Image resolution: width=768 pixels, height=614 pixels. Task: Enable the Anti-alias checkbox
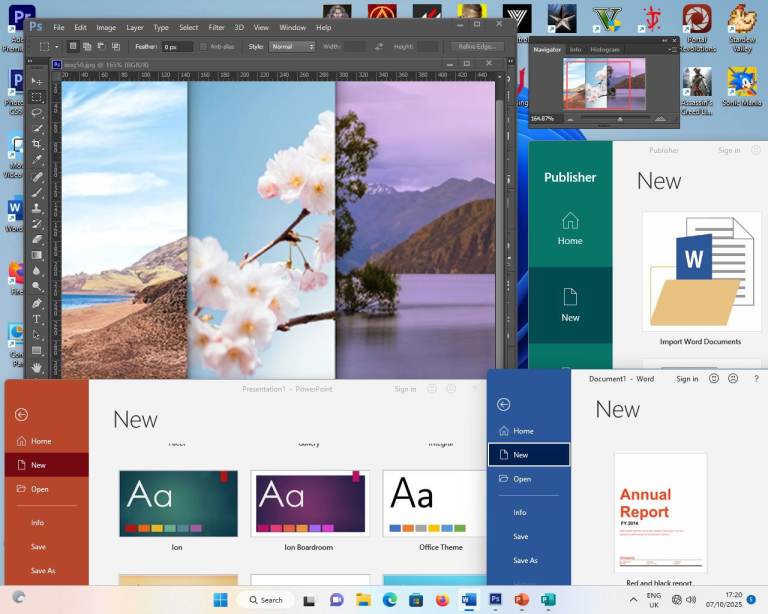tap(204, 47)
